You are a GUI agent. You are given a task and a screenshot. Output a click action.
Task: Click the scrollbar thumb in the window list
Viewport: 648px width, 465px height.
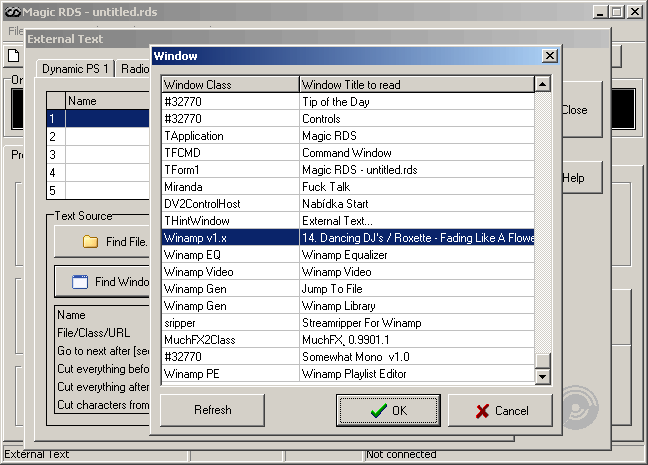(x=542, y=360)
